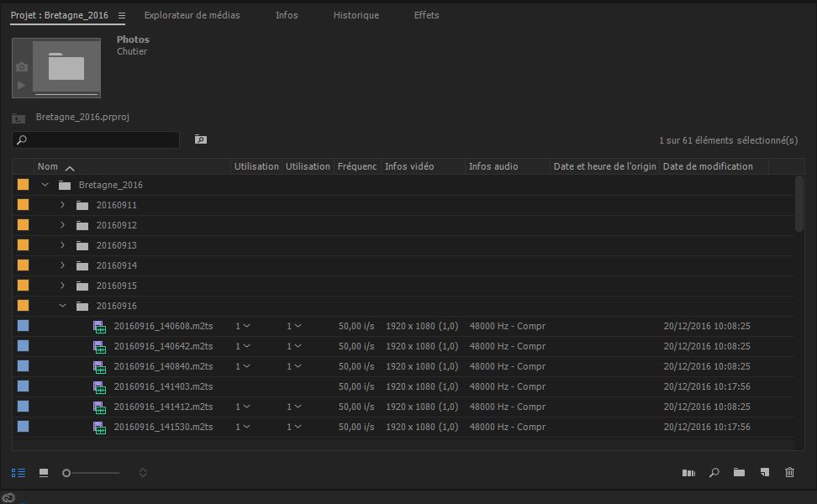817x504 pixels.
Task: Click the thumbnail zoom slider handle
Action: pos(66,473)
